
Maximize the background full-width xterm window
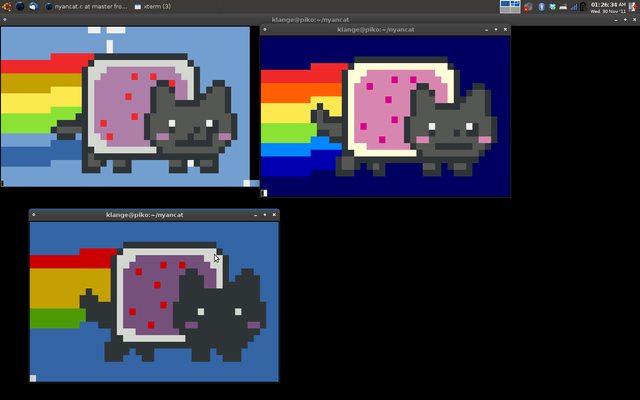(x=625, y=20)
